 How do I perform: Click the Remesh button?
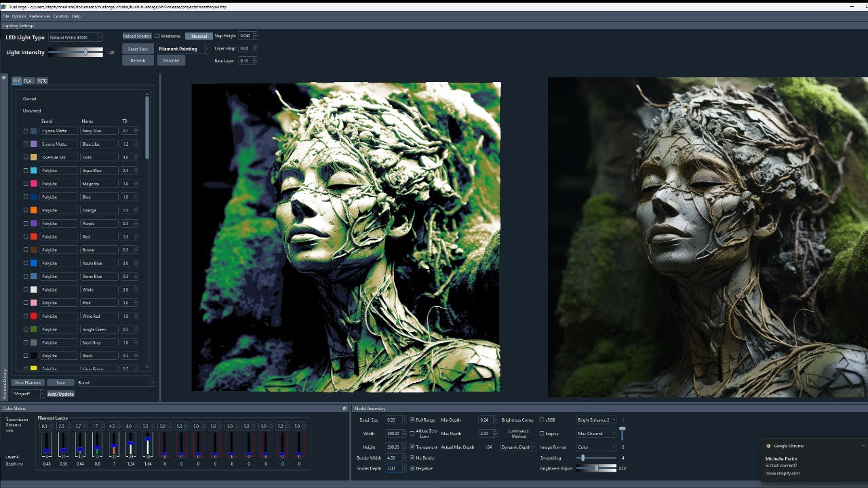point(138,60)
